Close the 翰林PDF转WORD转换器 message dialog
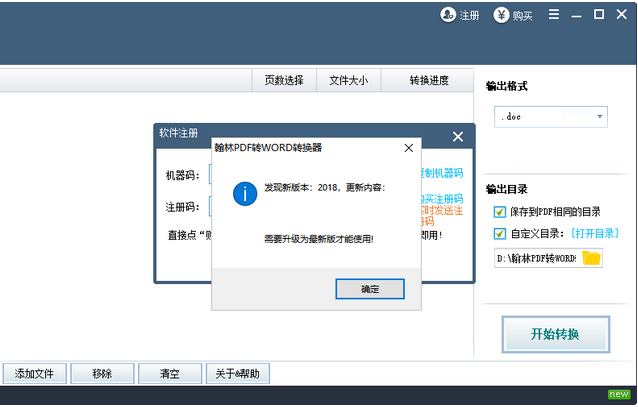Viewport: 638px width, 407px height. coord(409,148)
